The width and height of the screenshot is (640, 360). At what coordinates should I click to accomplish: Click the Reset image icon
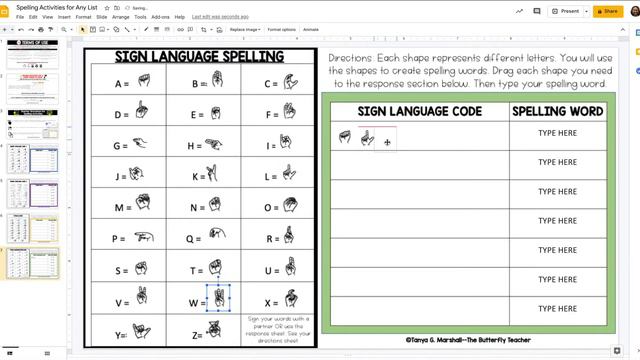(x=220, y=30)
